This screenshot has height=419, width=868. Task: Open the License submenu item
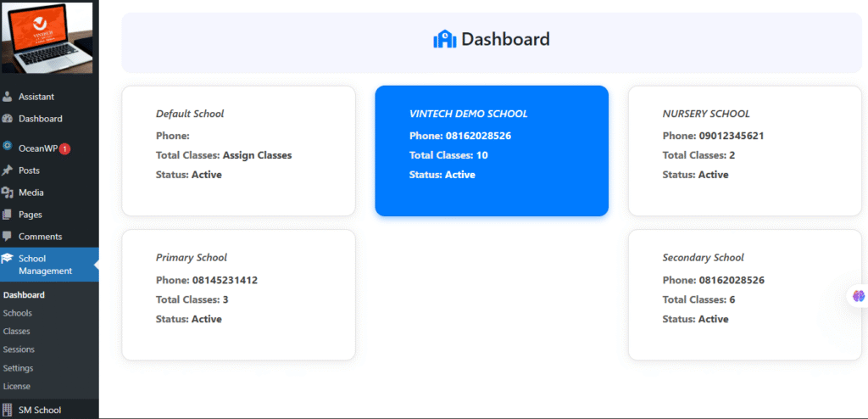pyautogui.click(x=17, y=387)
